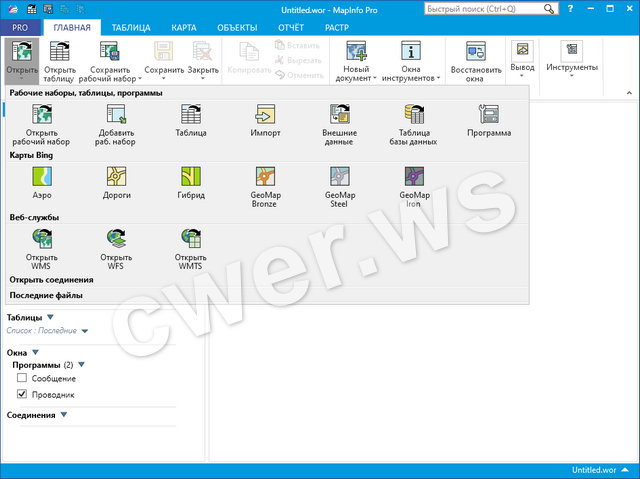This screenshot has height=479, width=640.
Task: Enable the Сообщение checkbox
Action: tap(22, 379)
